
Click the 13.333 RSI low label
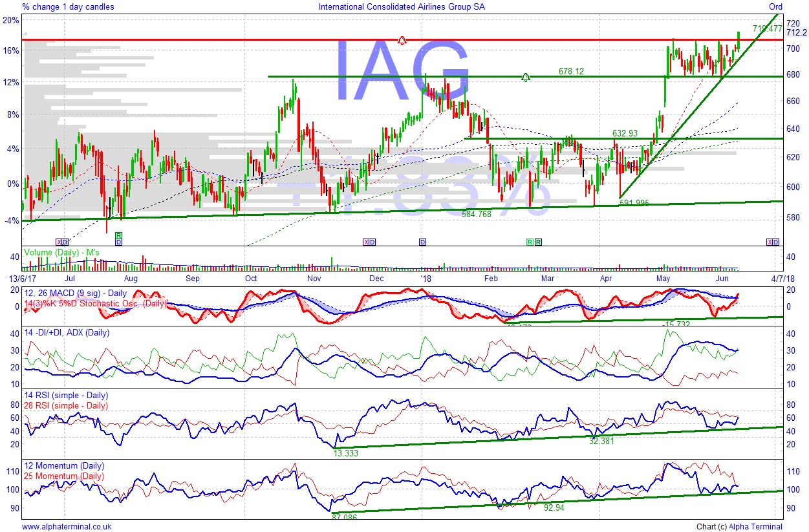[345, 453]
